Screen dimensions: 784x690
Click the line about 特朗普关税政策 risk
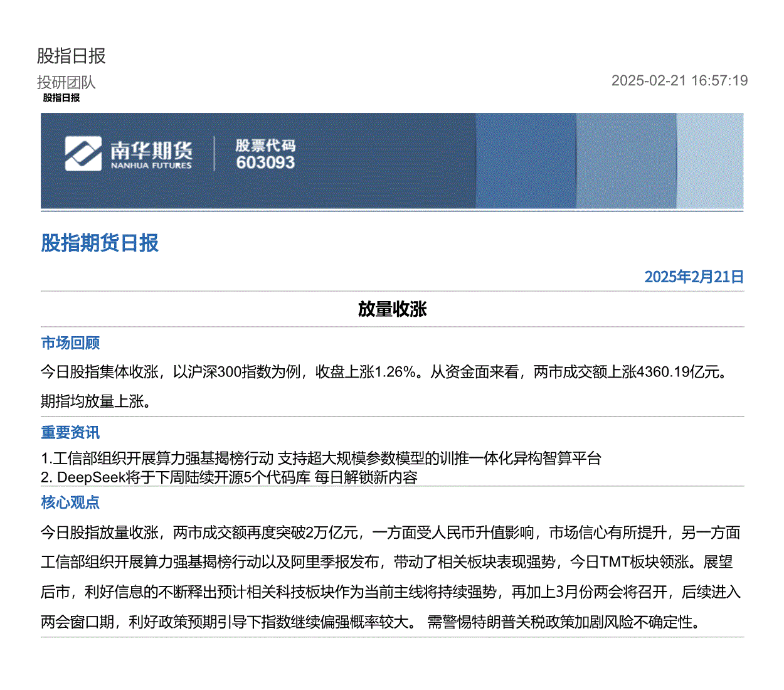pos(371,622)
